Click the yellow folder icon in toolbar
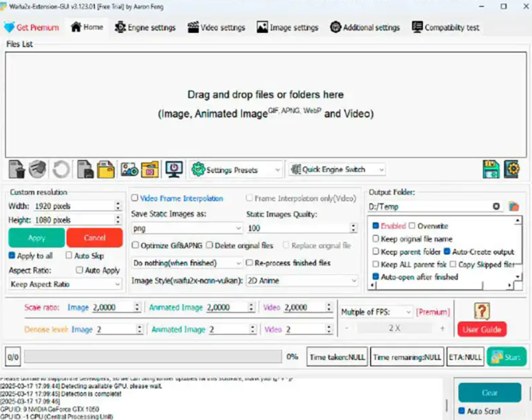Screen dimensions: 532x420 pyautogui.click(x=106, y=169)
